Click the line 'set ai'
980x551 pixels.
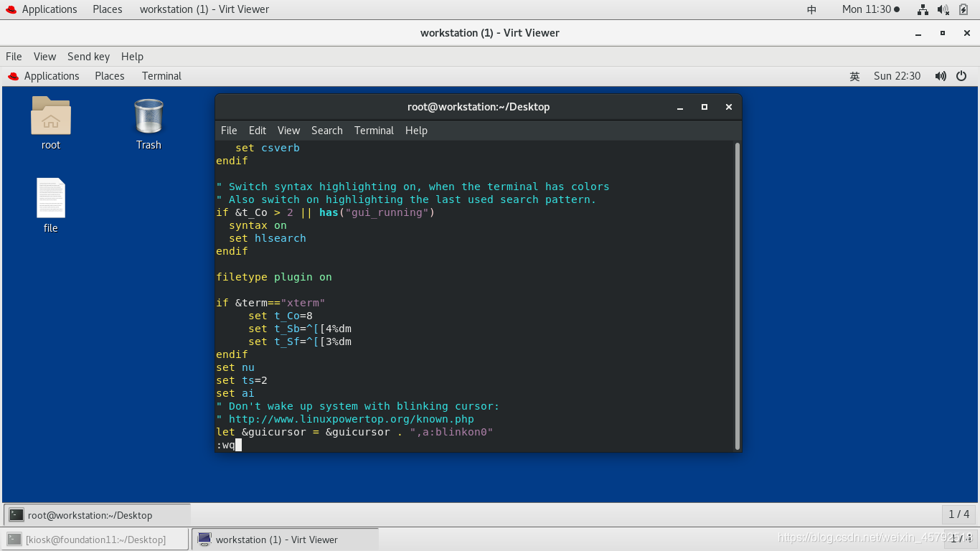pos(235,393)
